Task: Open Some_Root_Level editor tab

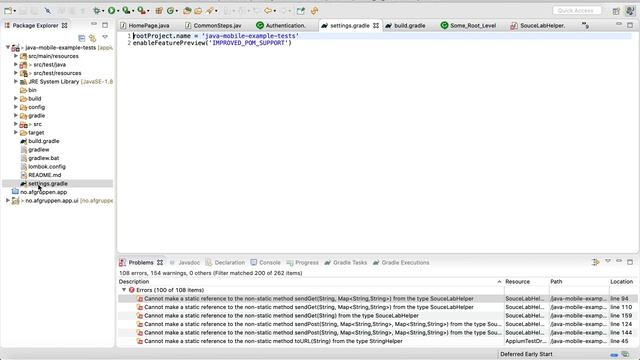Action: coord(469,25)
